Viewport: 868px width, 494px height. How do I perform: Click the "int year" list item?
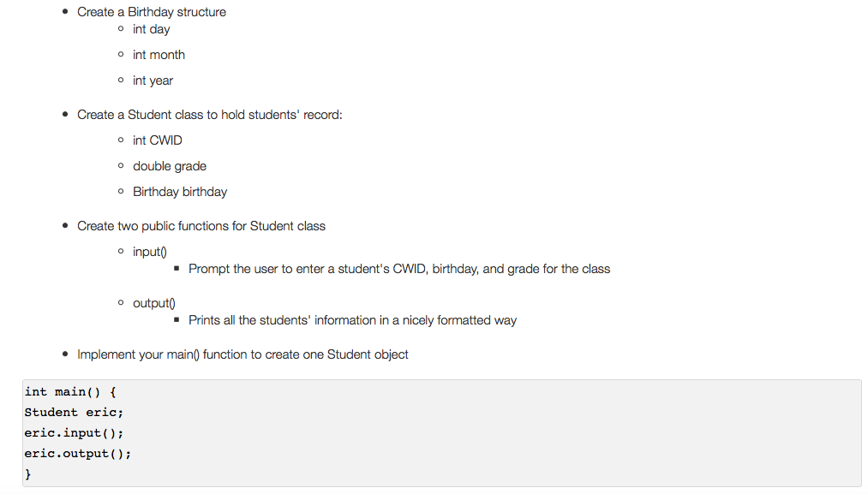[153, 80]
